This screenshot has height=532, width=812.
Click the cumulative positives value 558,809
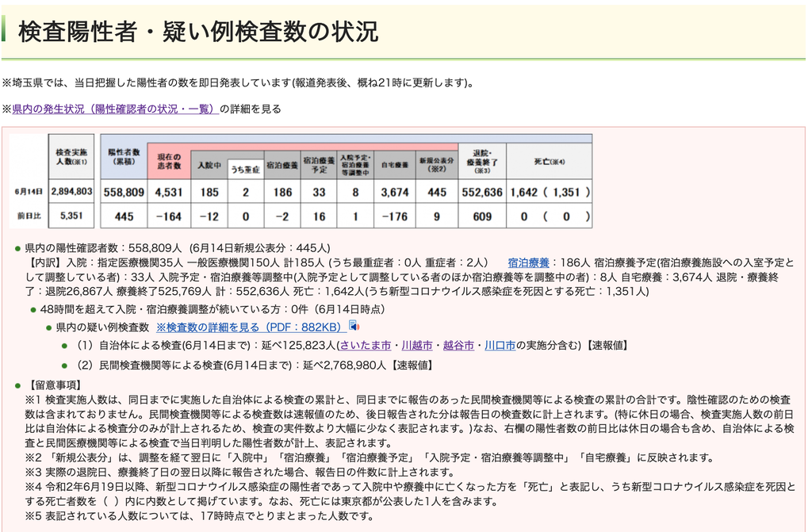pos(124,192)
